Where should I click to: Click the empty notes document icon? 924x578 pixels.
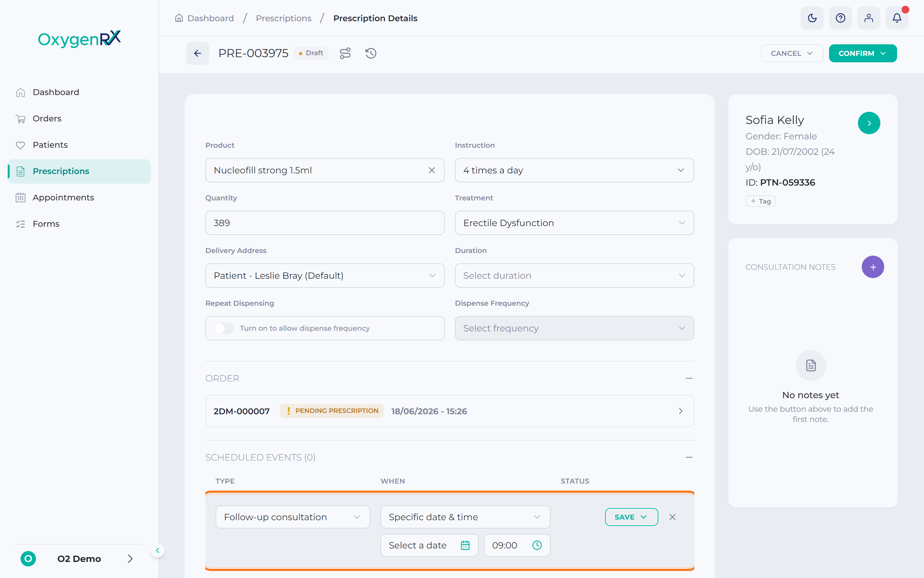click(811, 365)
